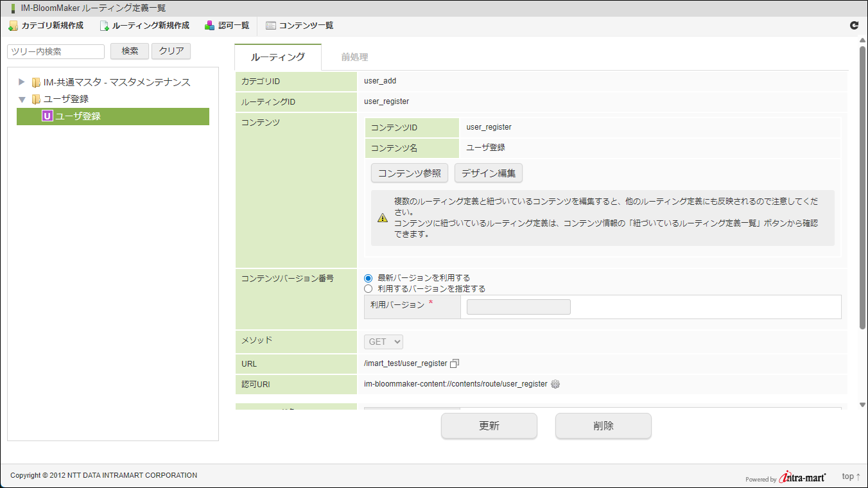Click the 更新 button
868x488 pixels.
point(489,426)
